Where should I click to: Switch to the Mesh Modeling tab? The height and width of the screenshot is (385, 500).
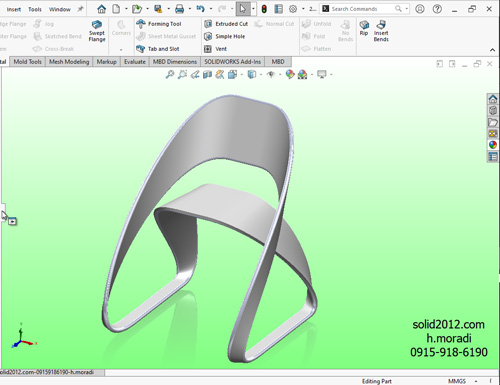[69, 62]
